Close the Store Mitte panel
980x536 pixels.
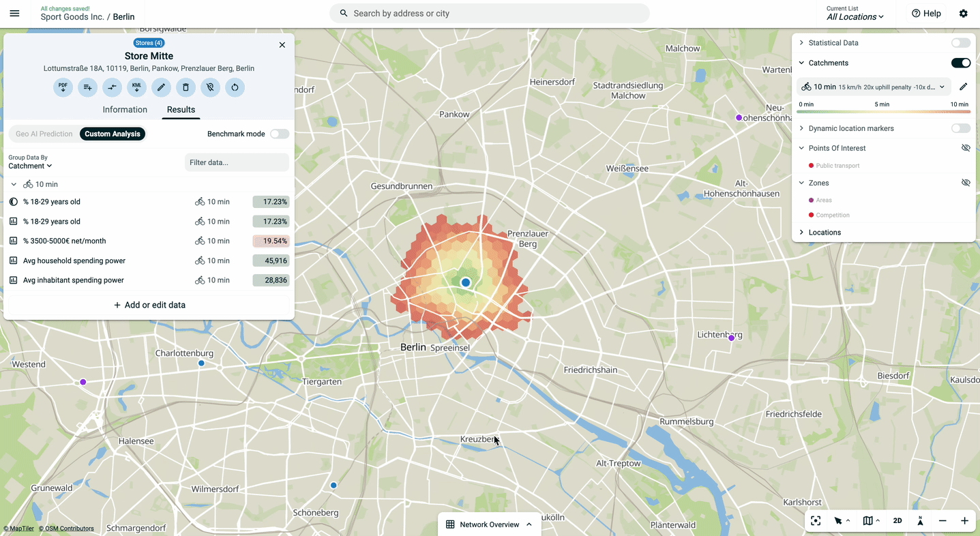coord(282,45)
